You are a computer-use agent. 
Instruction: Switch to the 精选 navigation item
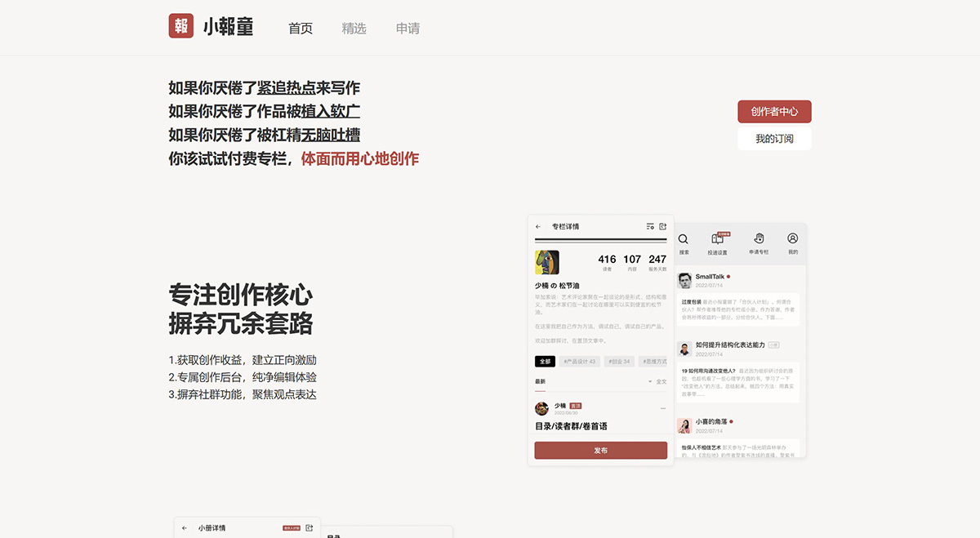click(354, 28)
